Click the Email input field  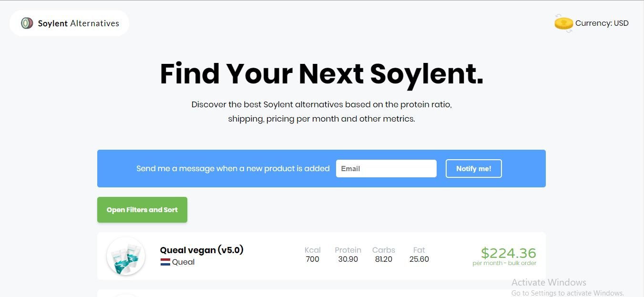386,168
